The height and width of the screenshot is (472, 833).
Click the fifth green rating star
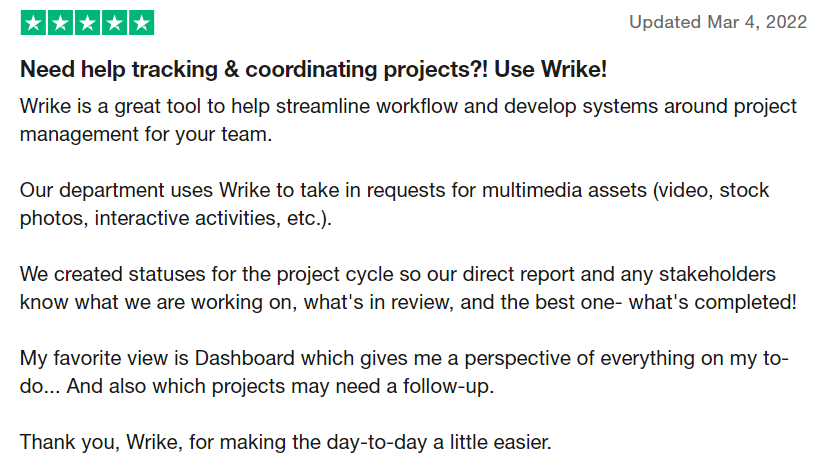tap(141, 23)
